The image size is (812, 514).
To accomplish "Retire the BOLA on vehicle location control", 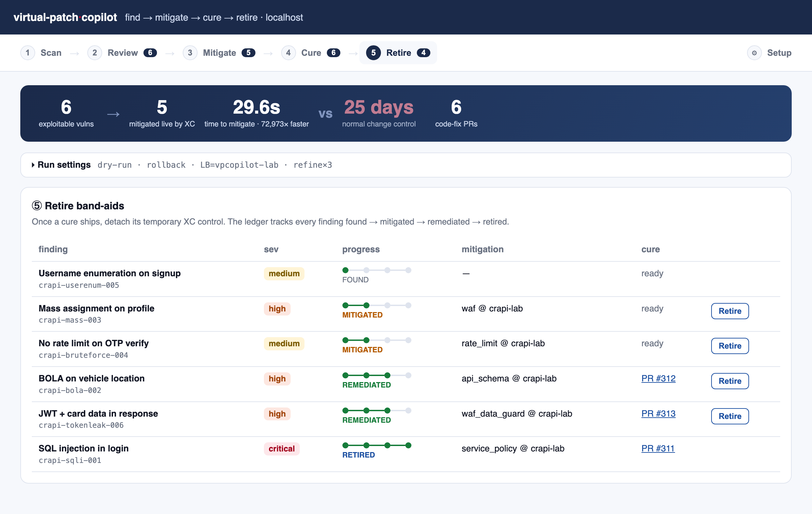I will point(730,381).
